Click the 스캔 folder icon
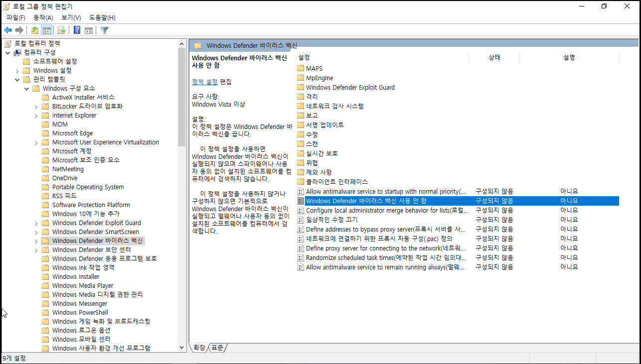 [x=301, y=144]
